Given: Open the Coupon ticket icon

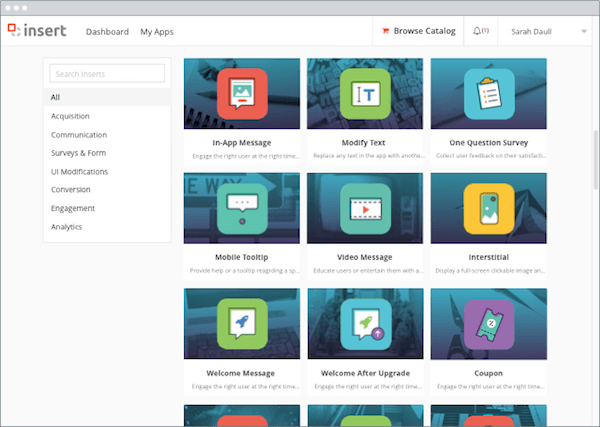Looking at the screenshot, I should coord(489,324).
